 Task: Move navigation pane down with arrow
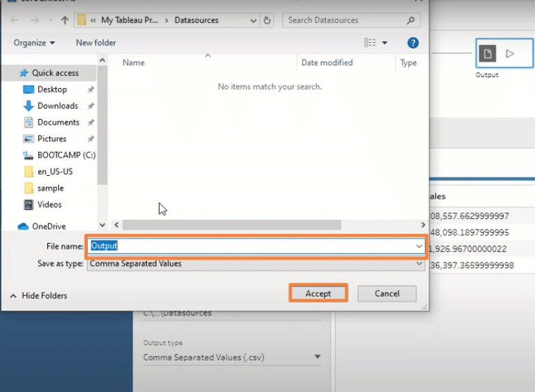point(103,225)
